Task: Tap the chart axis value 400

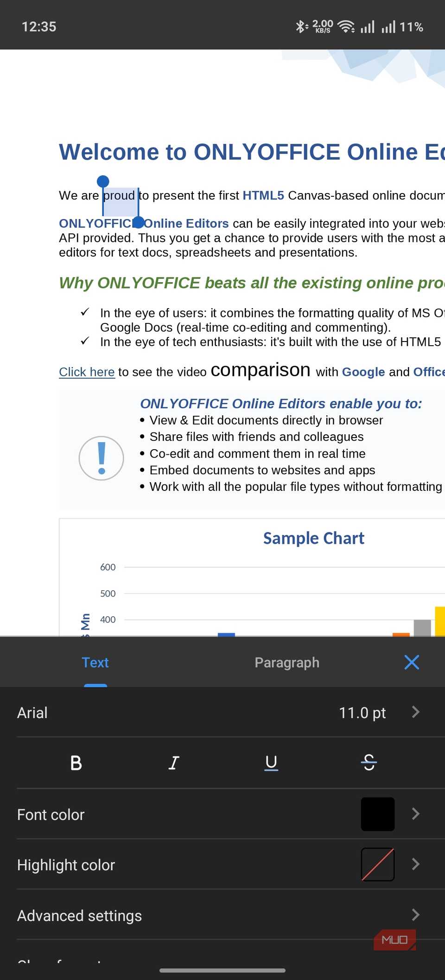Action: point(108,619)
